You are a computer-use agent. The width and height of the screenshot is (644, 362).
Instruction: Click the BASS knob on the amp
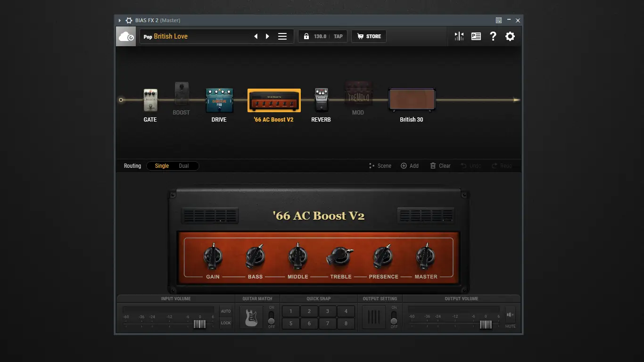255,257
